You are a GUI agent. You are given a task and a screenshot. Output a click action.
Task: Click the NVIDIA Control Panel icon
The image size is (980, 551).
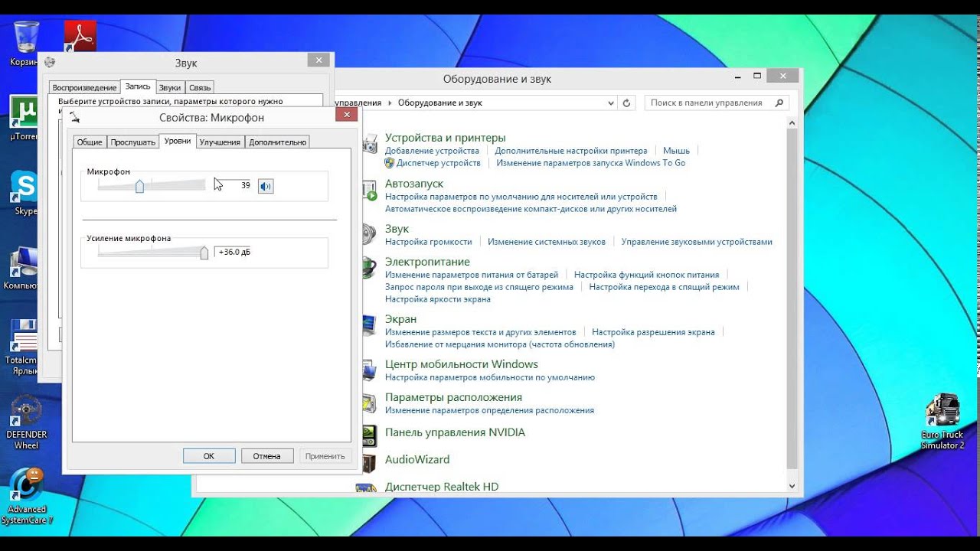(x=370, y=435)
